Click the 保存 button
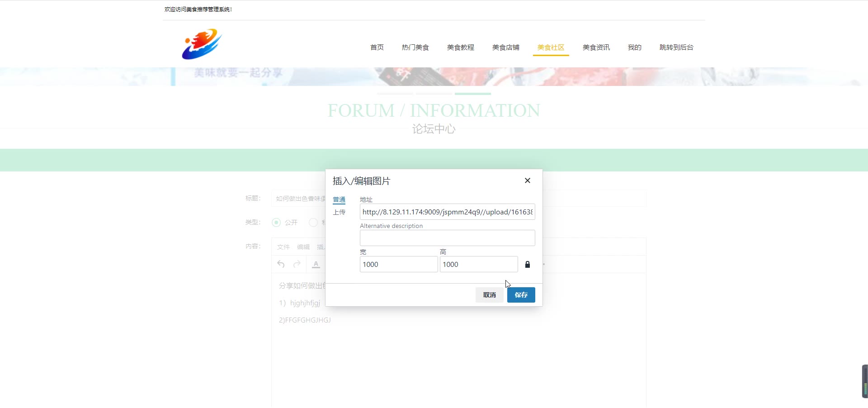The image size is (868, 408). pos(521,295)
